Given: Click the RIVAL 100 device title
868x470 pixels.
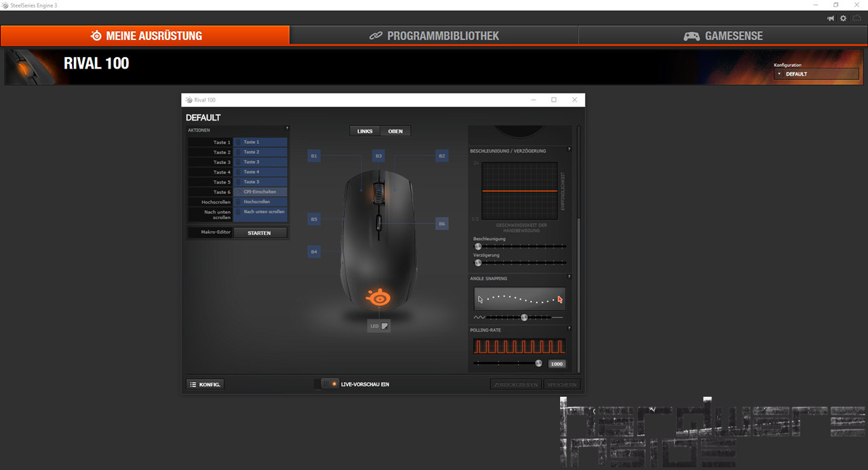Looking at the screenshot, I should [x=96, y=64].
